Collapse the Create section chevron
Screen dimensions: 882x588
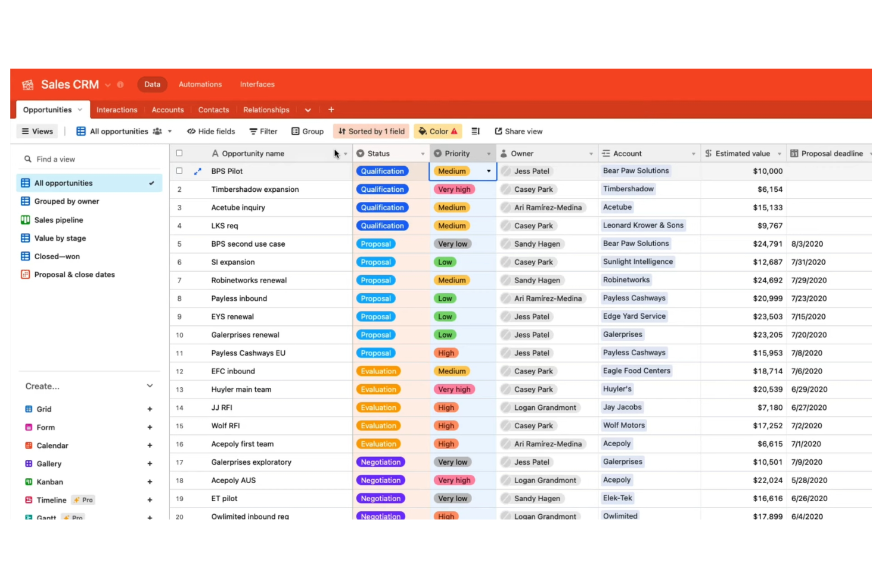[x=150, y=385]
